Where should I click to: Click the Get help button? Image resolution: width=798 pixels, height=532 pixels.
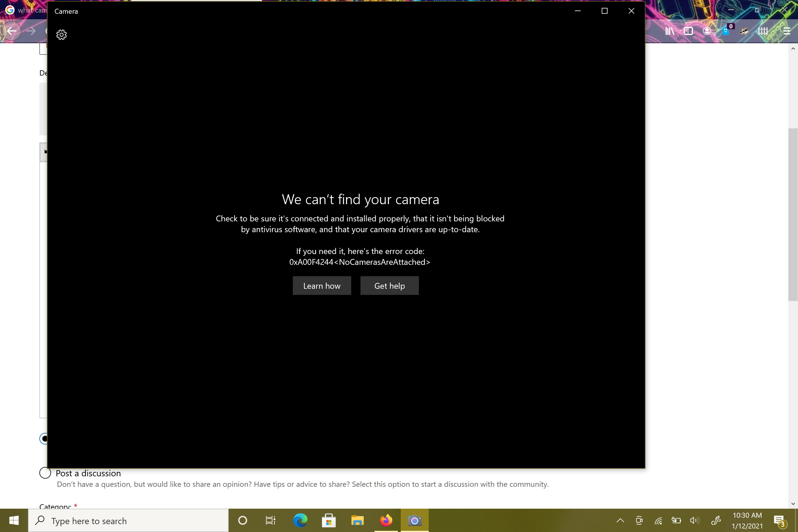[389, 286]
